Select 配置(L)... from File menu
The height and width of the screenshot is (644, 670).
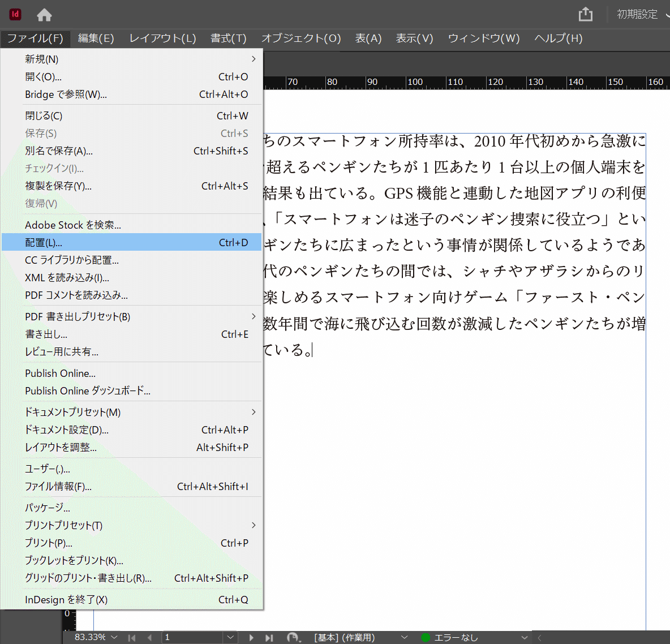click(44, 242)
